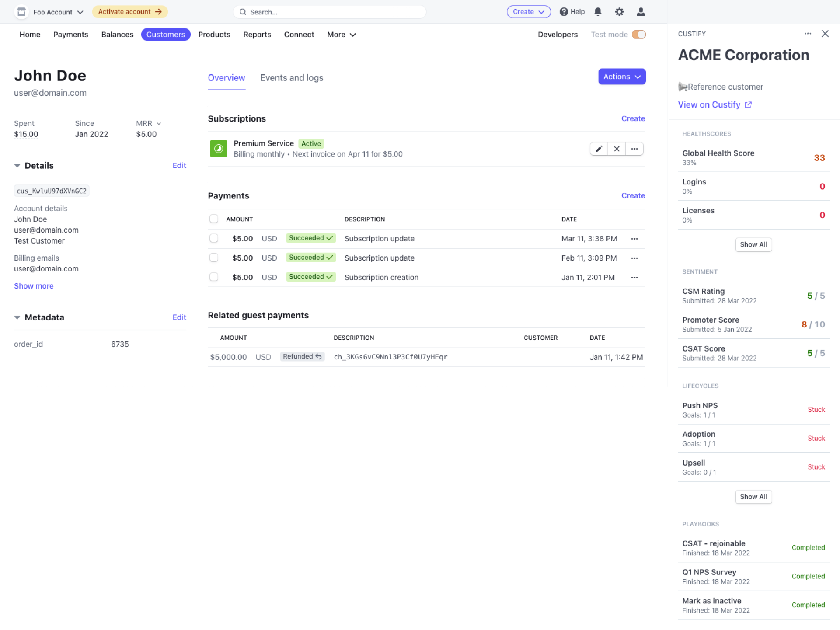This screenshot has height=630, width=840.
Task: Open the Create dropdown in top bar
Action: click(x=528, y=12)
